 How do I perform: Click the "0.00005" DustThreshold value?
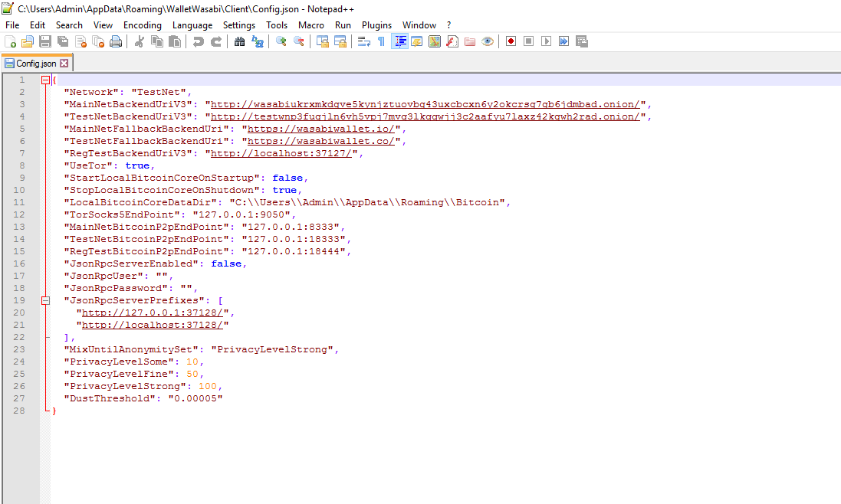click(195, 398)
